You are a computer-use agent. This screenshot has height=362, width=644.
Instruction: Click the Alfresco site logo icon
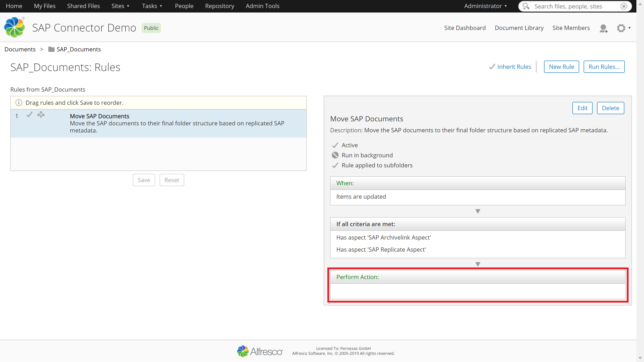(x=15, y=27)
